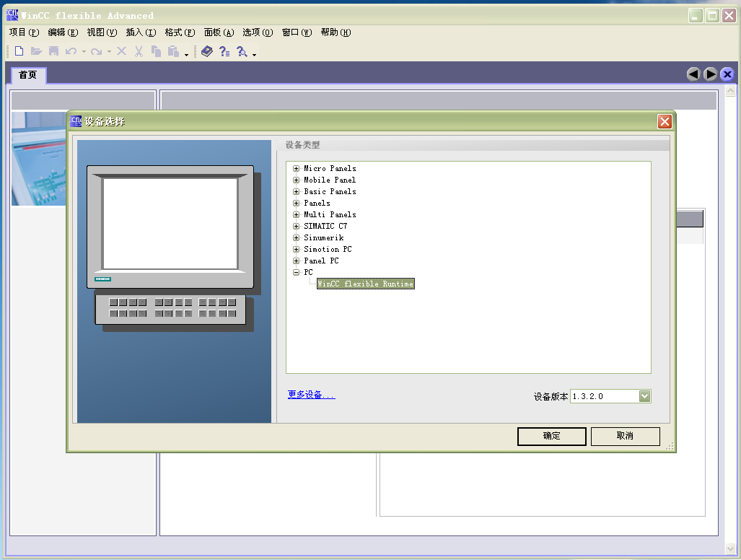Click the Copy icon in toolbar
This screenshot has width=741, height=560.
point(156,51)
